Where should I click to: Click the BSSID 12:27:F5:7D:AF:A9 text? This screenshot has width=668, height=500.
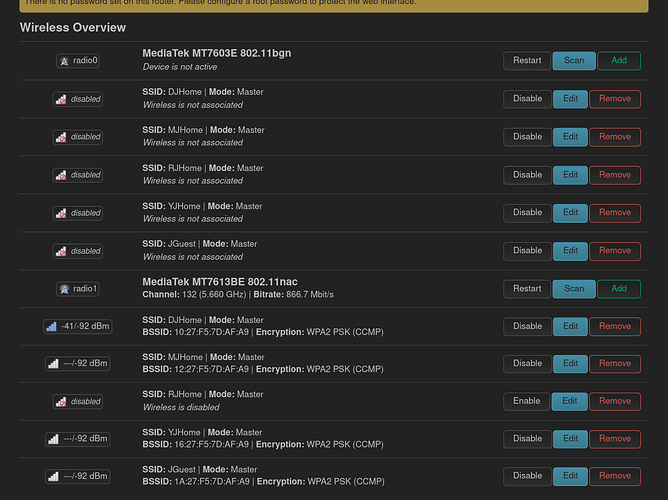coord(196,369)
